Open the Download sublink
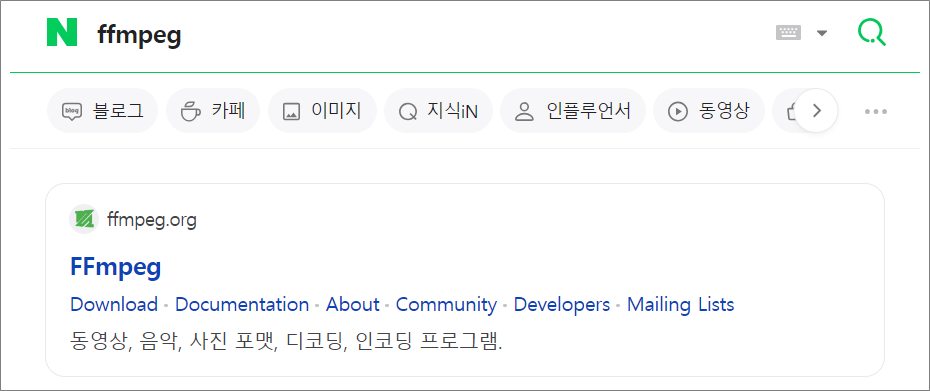930x391 pixels. 114,304
